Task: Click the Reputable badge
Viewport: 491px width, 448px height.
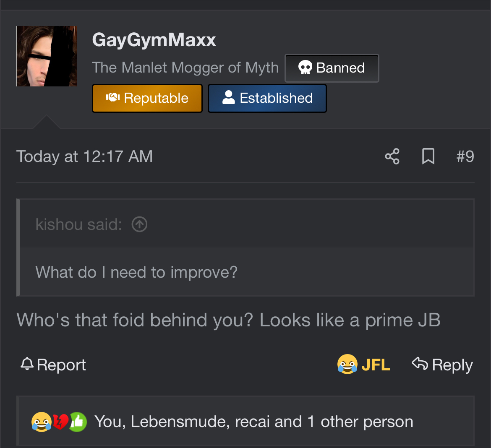Action: coord(147,98)
